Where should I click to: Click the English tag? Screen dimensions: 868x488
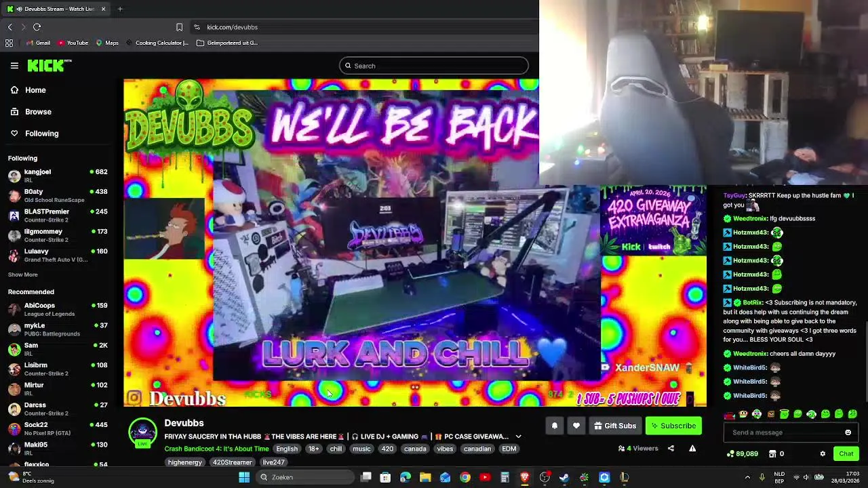287,449
